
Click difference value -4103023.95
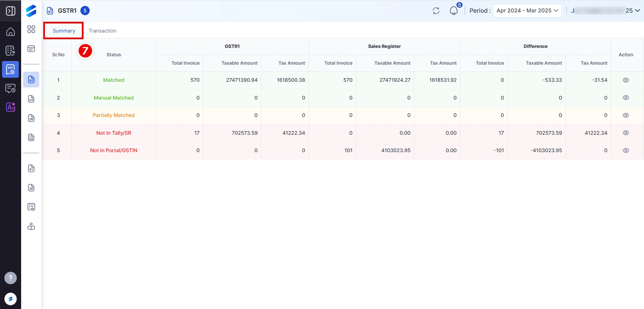(546, 150)
